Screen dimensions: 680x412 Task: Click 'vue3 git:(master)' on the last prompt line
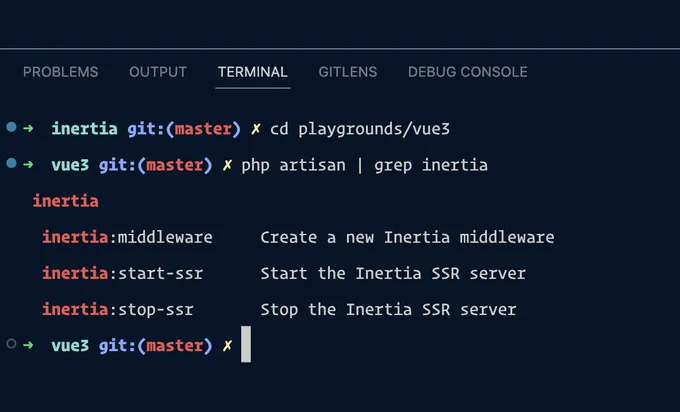(x=132, y=346)
